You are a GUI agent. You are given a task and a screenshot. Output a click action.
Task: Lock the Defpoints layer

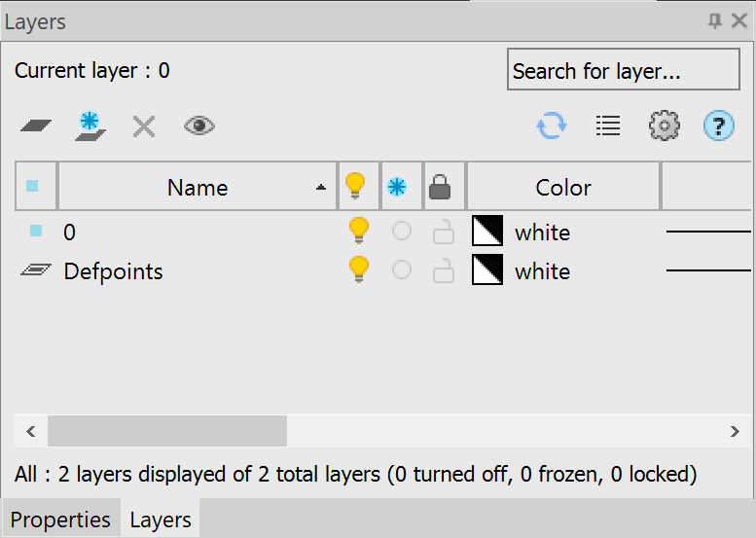pos(444,271)
